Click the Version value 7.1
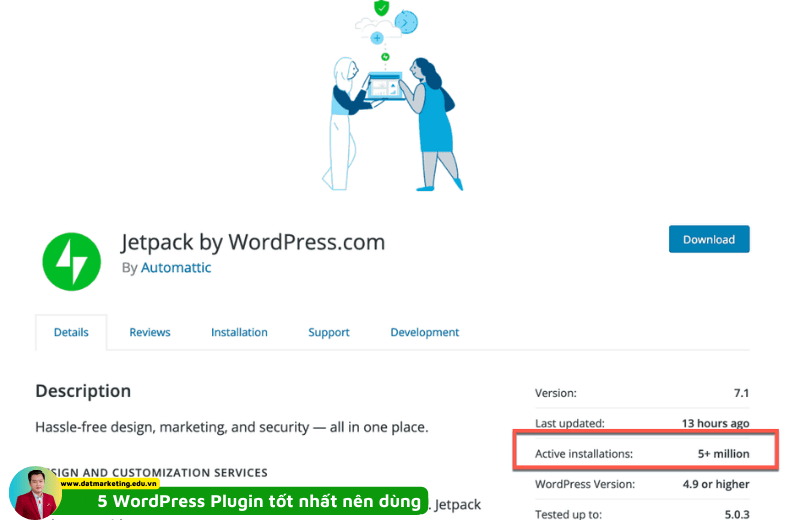This screenshot has height=520, width=800. pyautogui.click(x=741, y=393)
